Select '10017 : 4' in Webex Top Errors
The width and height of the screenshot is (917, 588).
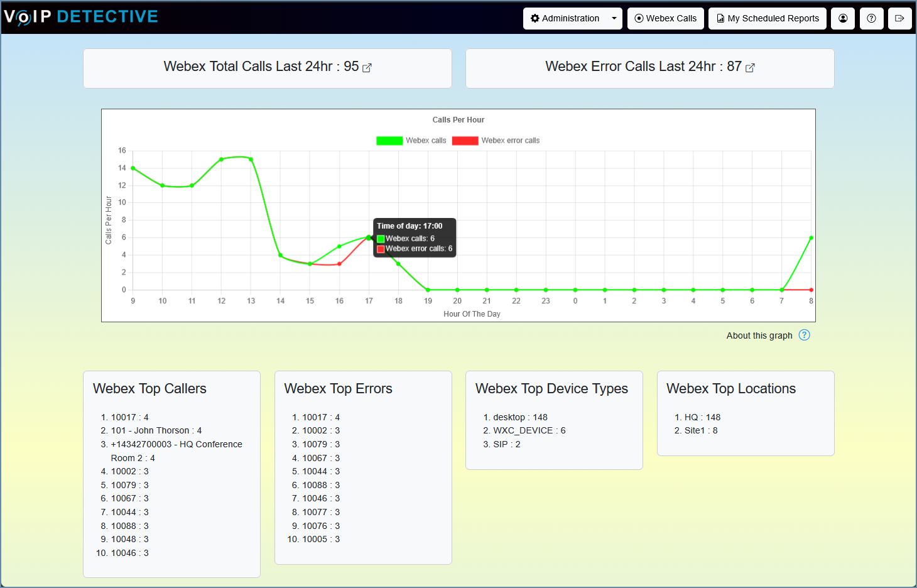321,417
